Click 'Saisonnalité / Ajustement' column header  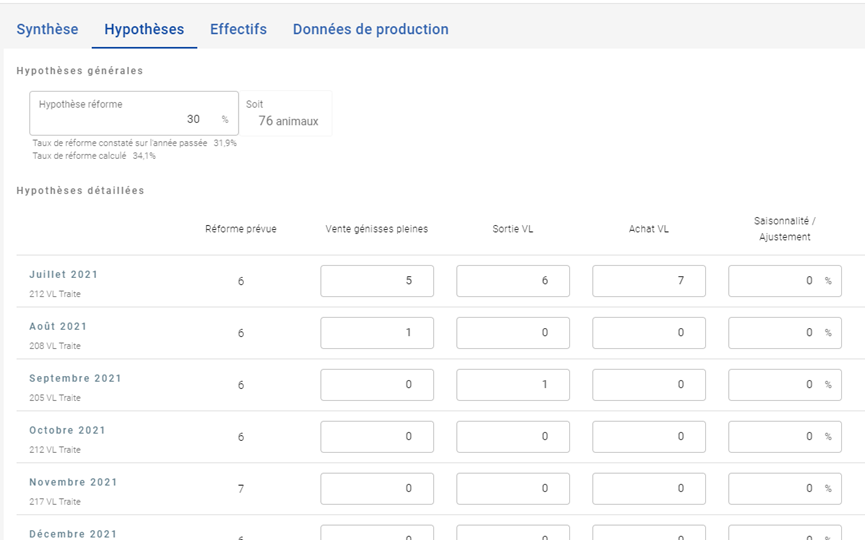(785, 229)
